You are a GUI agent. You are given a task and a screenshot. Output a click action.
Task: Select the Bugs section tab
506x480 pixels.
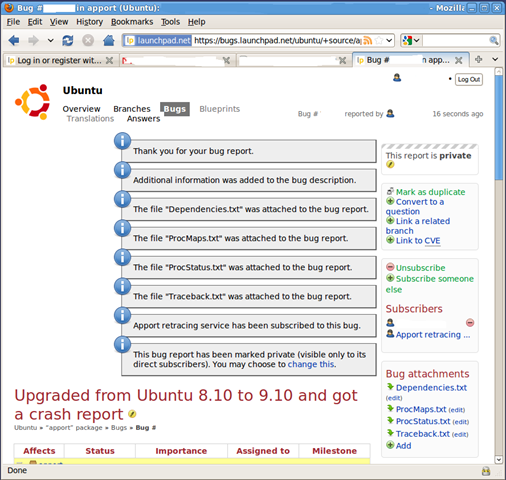point(175,109)
